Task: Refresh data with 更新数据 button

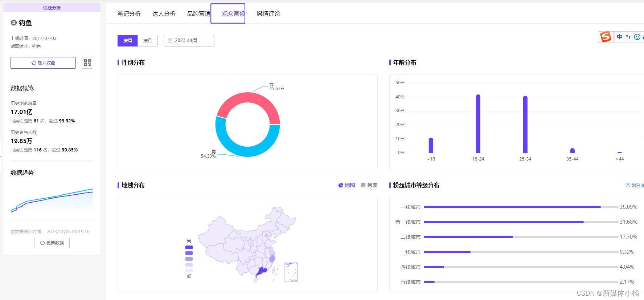Action: (52, 243)
